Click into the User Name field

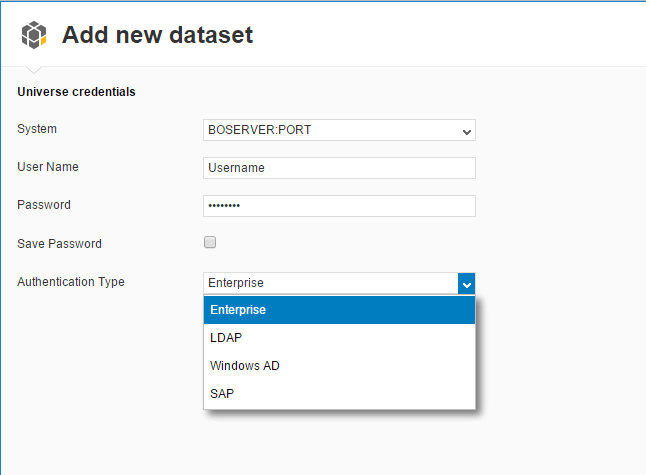coord(339,168)
